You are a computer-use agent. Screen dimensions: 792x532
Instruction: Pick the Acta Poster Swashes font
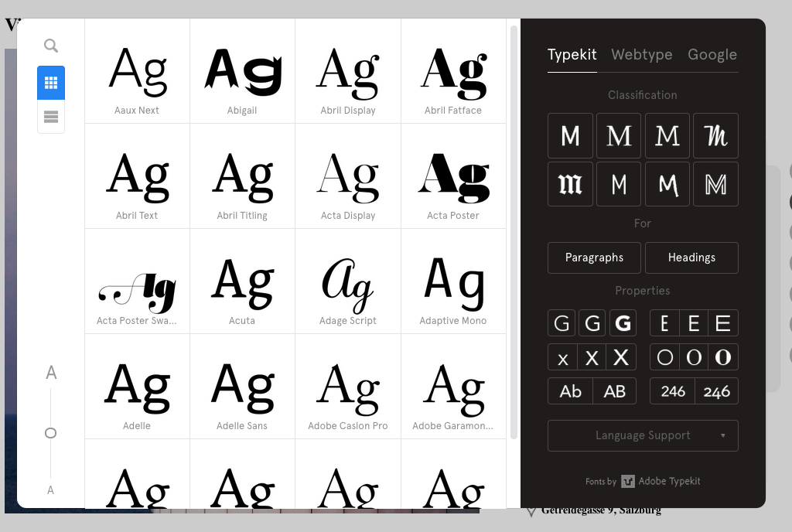tap(138, 281)
